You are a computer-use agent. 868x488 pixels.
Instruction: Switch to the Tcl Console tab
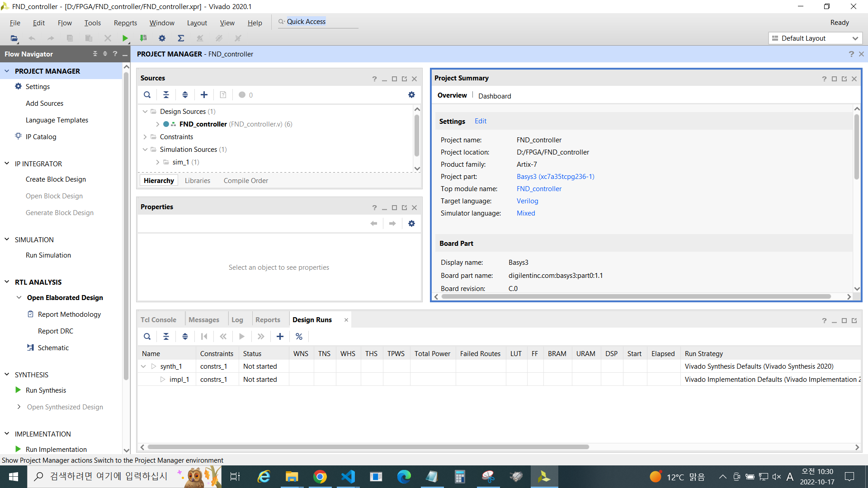pyautogui.click(x=158, y=319)
